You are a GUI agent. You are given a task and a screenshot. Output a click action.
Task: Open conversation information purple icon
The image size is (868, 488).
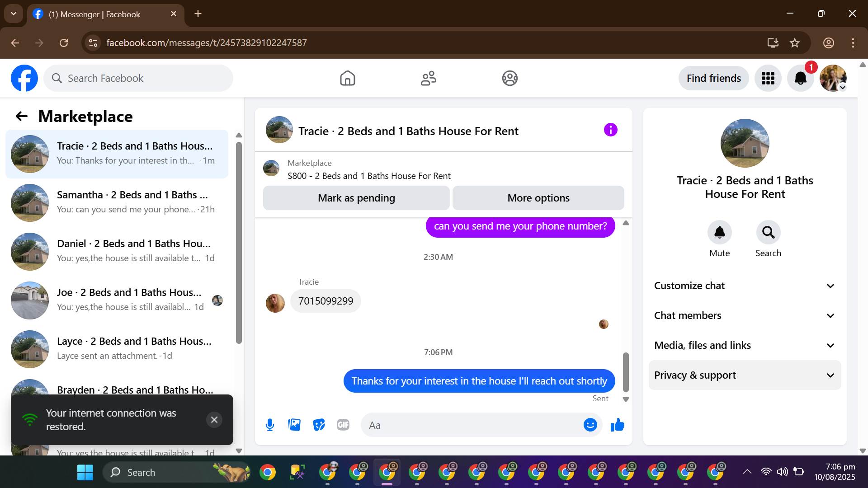[610, 130]
